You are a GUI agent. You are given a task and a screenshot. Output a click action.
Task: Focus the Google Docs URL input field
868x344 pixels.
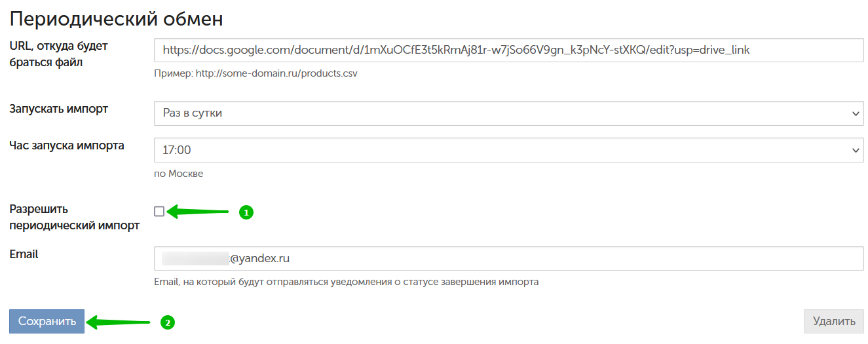[509, 50]
